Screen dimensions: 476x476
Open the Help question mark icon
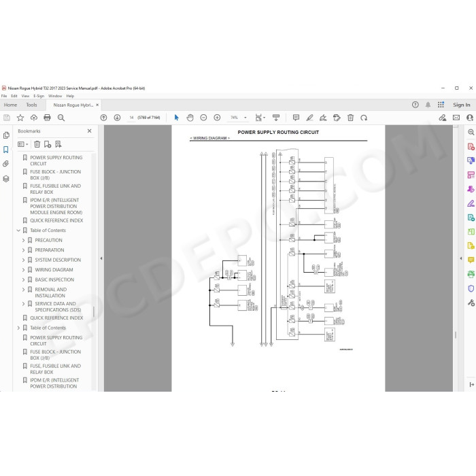(x=415, y=105)
